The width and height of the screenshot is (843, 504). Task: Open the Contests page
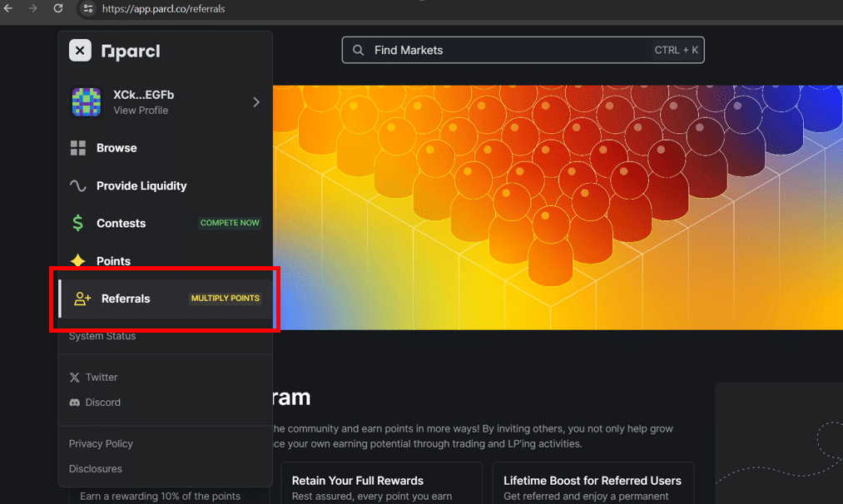tap(121, 223)
